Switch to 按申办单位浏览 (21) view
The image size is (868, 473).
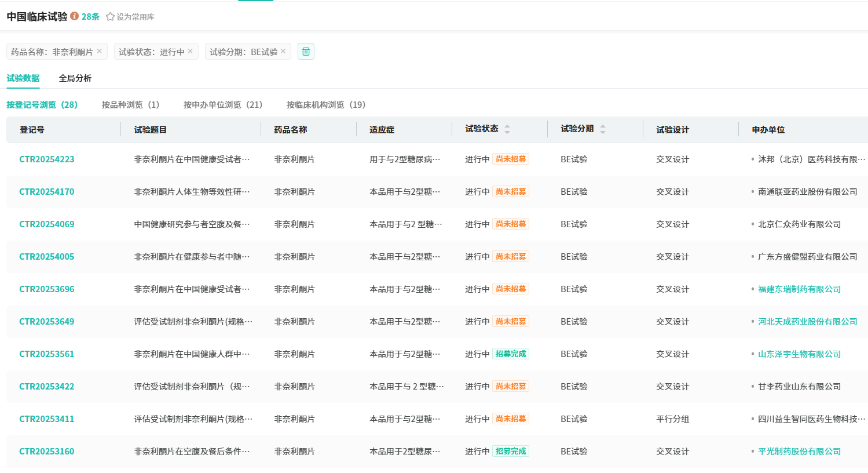pyautogui.click(x=223, y=105)
